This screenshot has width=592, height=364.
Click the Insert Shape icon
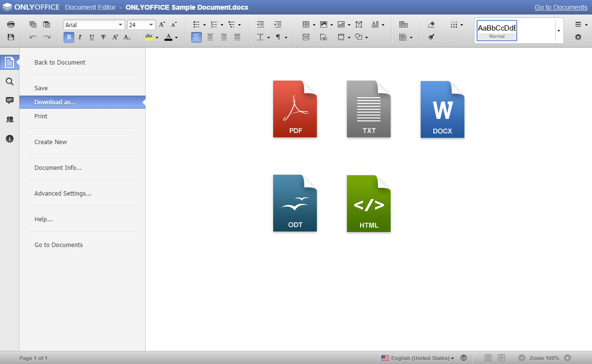coord(359,37)
